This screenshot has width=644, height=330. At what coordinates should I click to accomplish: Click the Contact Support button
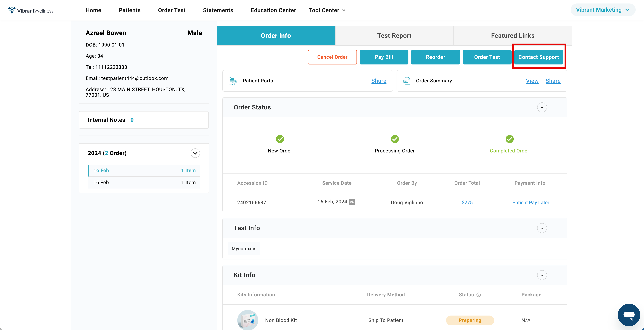(x=539, y=57)
